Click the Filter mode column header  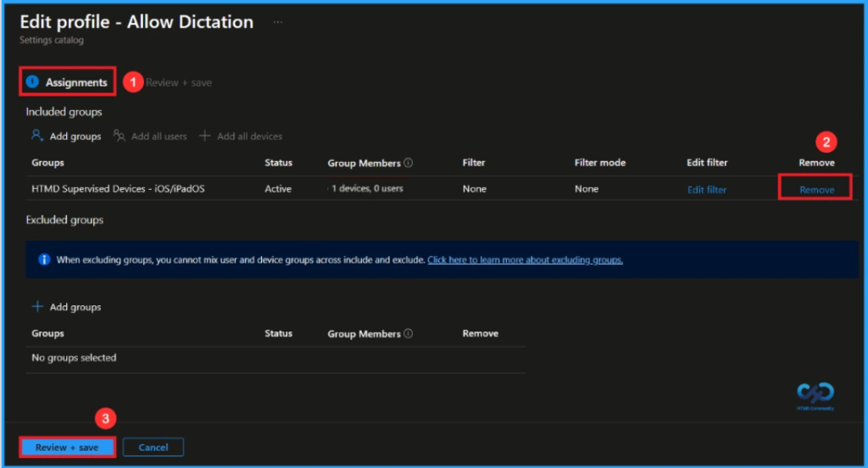pos(600,163)
